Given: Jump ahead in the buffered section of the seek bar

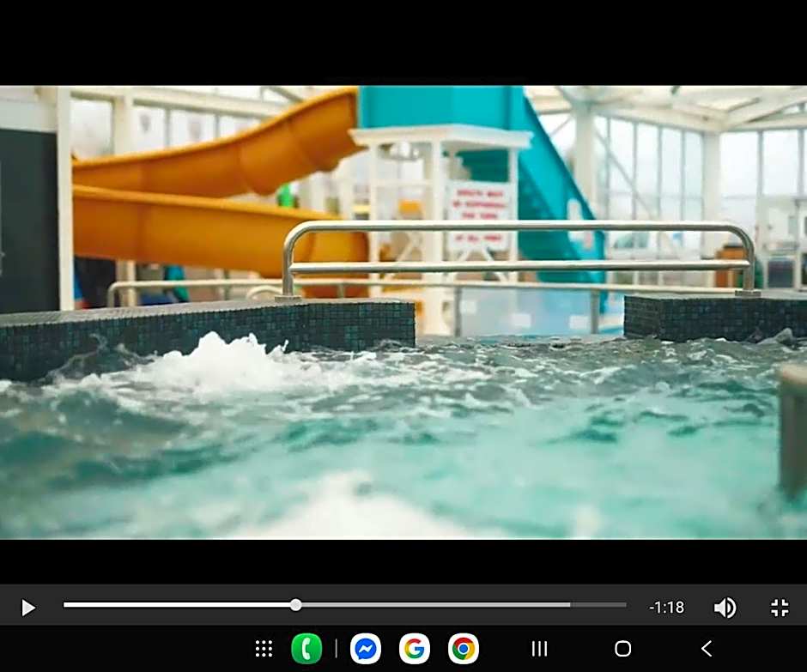Looking at the screenshot, I should coord(429,605).
